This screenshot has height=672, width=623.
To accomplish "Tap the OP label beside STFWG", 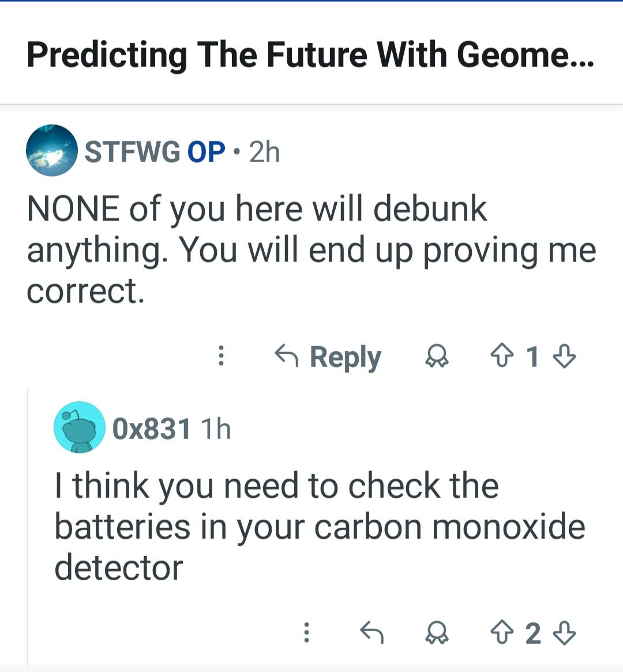I will [x=206, y=152].
